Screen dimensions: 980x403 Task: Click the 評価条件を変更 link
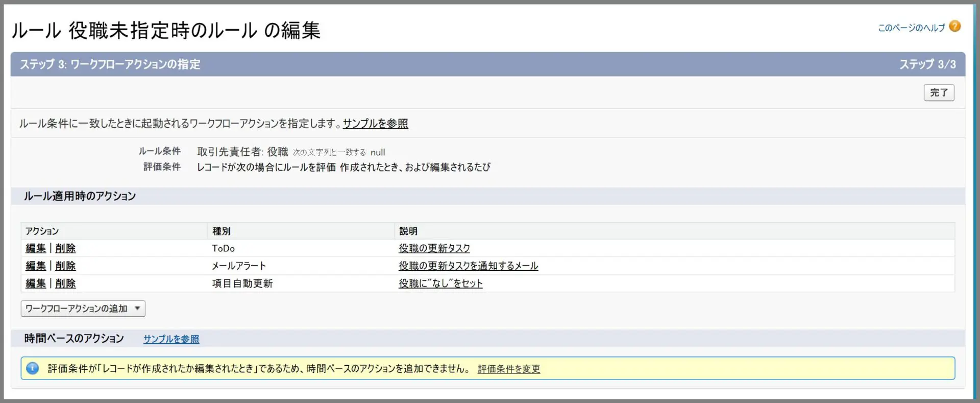pyautogui.click(x=508, y=369)
